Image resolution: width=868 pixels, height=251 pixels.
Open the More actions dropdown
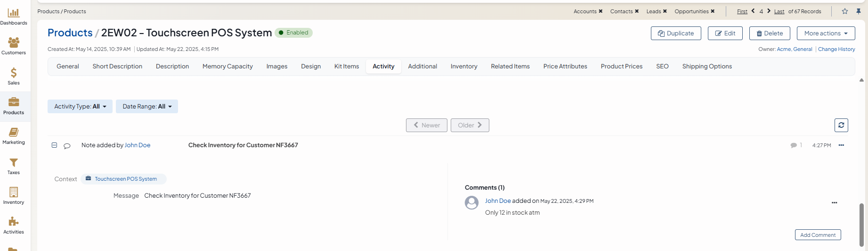(826, 33)
